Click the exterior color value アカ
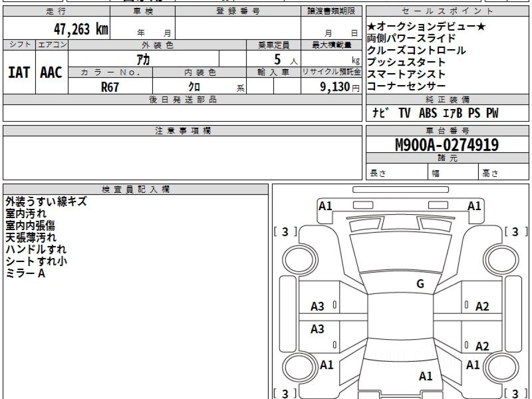This screenshot has height=399, width=532. (x=143, y=59)
